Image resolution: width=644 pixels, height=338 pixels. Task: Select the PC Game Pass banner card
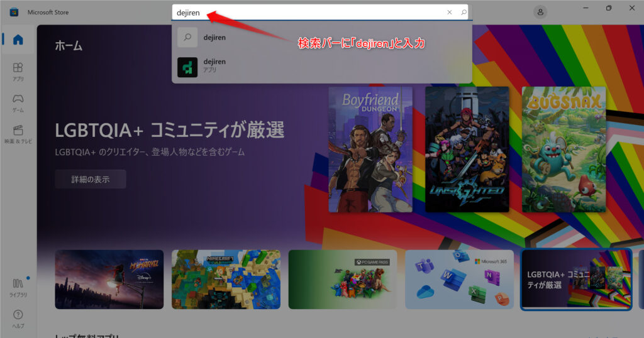[343, 280]
